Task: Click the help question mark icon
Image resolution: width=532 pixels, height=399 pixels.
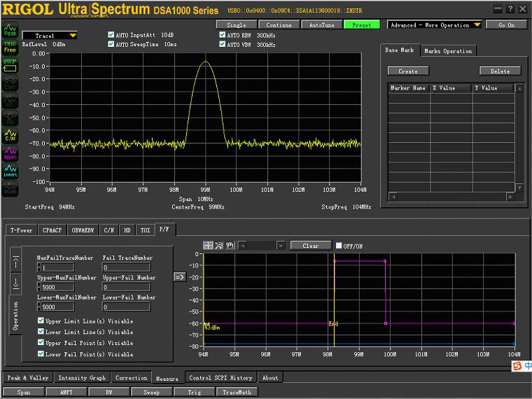Action: pos(510,9)
